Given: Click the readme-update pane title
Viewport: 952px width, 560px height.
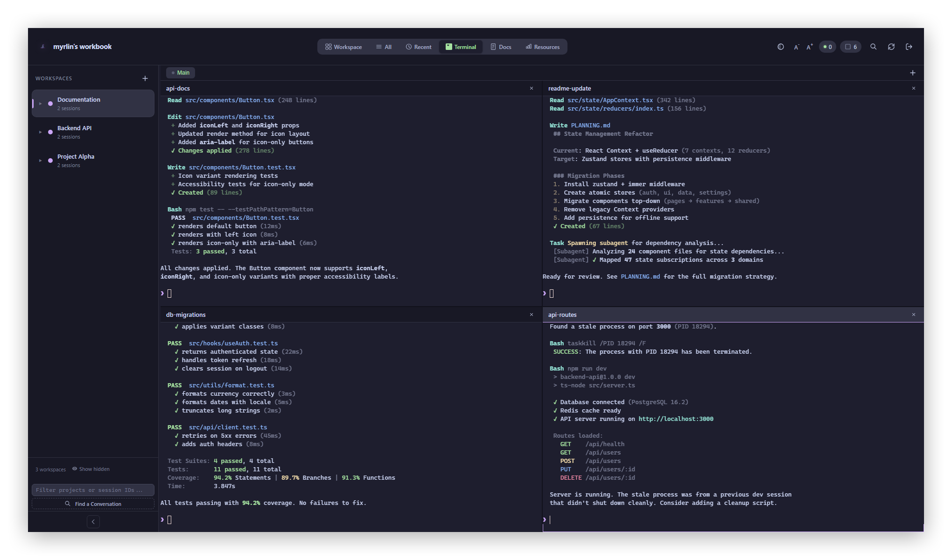Looking at the screenshot, I should click(x=569, y=88).
